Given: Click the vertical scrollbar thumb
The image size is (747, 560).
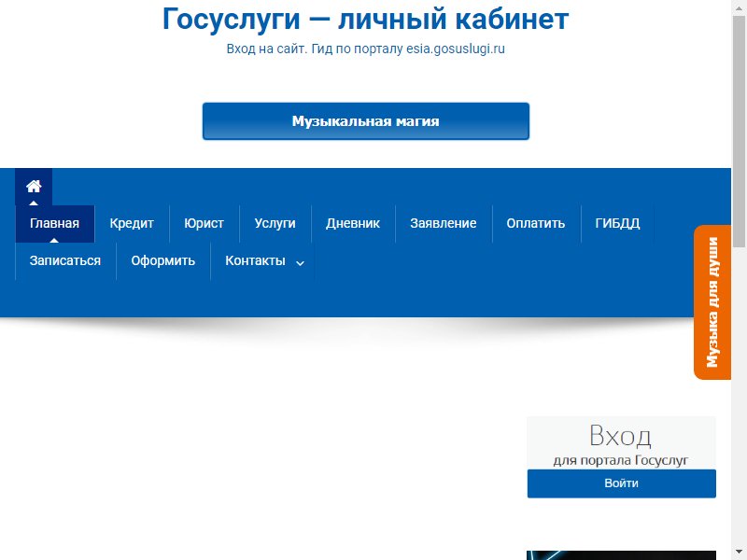Looking at the screenshot, I should coord(739,131).
